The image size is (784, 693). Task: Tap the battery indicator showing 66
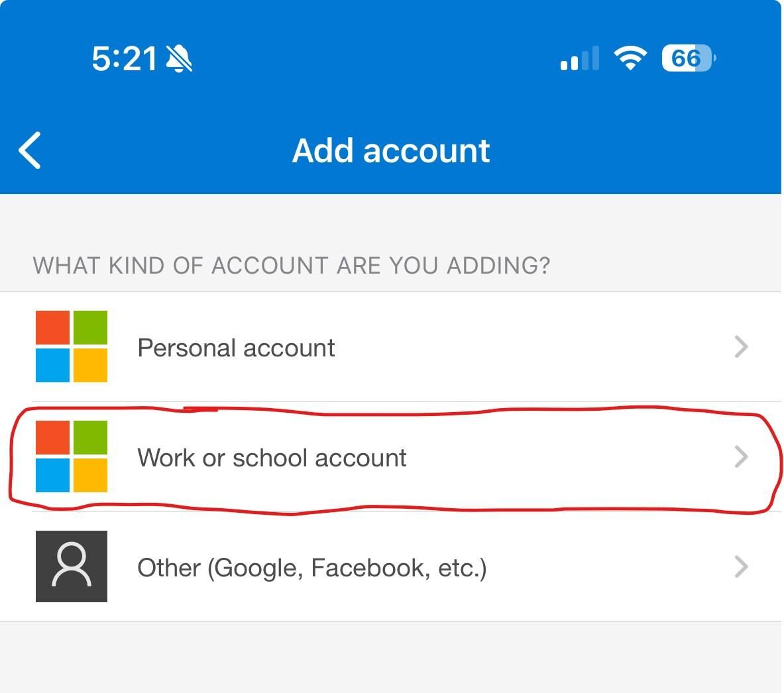click(688, 58)
